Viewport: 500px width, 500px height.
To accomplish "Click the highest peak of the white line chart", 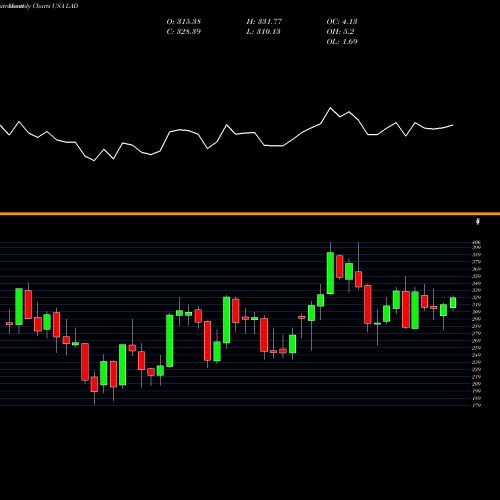I will click(331, 108).
